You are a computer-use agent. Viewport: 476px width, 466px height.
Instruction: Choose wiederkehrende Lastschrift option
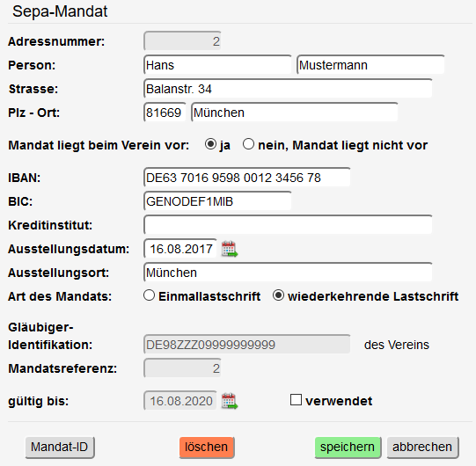pyautogui.click(x=278, y=295)
